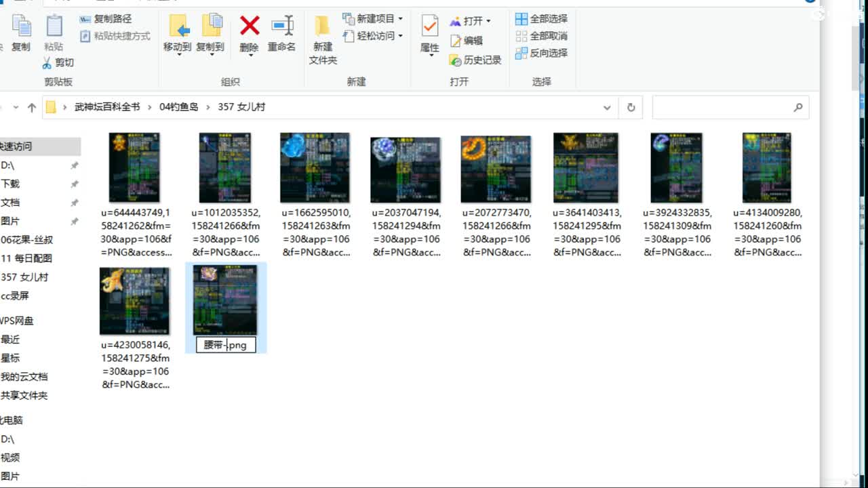This screenshot has width=868, height=488.
Task: Select the u=2072773470 image thumbnail
Action: pyautogui.click(x=496, y=169)
